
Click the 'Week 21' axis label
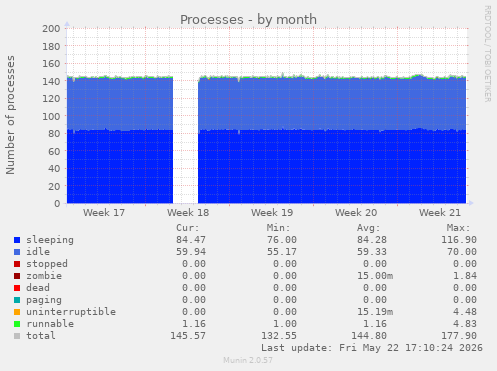pos(440,213)
